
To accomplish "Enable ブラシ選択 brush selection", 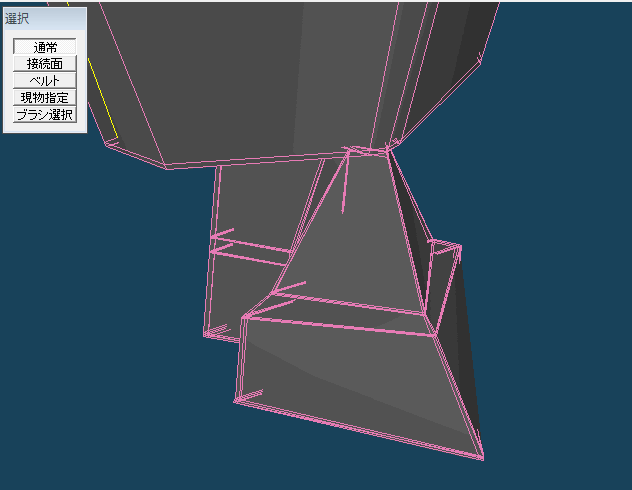I will [x=45, y=114].
